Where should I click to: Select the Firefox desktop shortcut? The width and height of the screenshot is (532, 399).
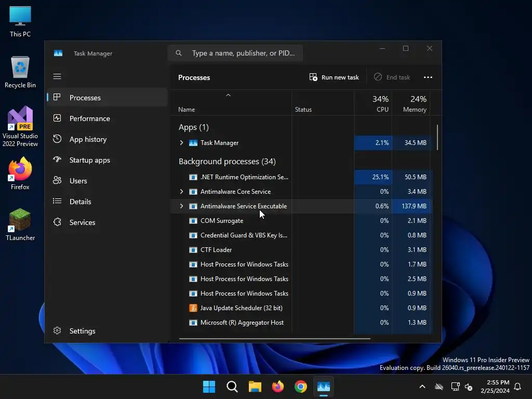pyautogui.click(x=20, y=174)
